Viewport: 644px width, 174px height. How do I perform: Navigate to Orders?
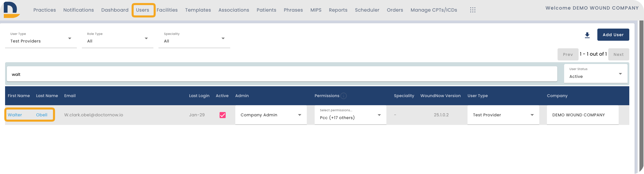pyautogui.click(x=395, y=10)
